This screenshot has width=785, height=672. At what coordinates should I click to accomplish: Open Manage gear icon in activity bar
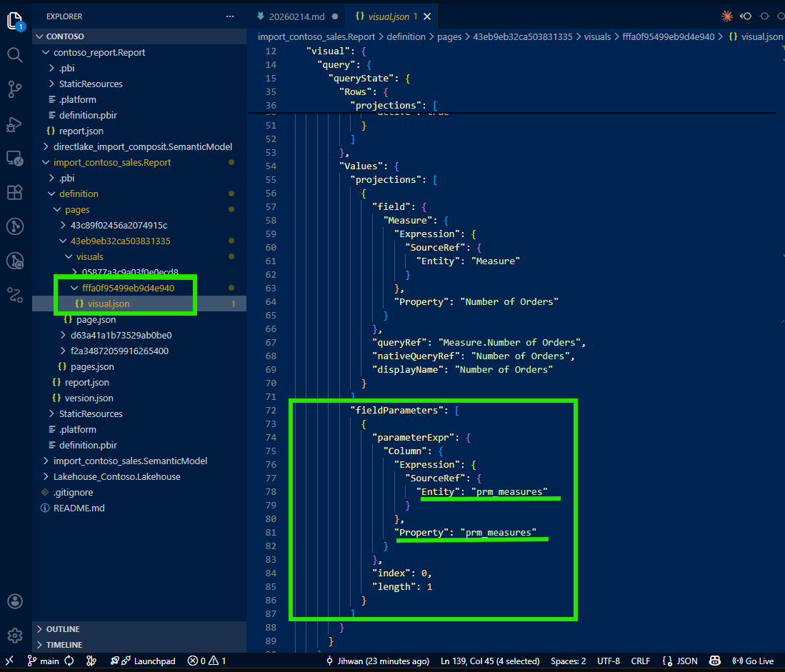[x=15, y=635]
